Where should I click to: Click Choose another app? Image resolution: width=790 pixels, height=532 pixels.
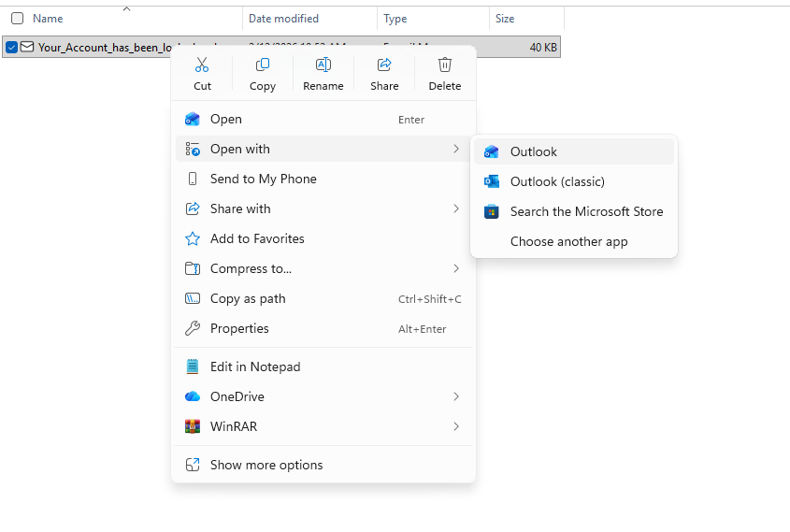click(x=568, y=241)
